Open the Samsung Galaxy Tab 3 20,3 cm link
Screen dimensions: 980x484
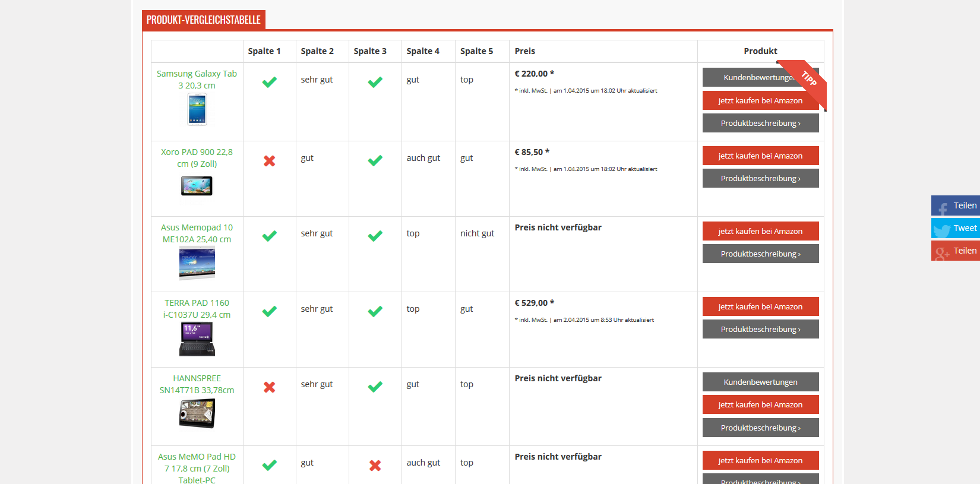tap(197, 80)
